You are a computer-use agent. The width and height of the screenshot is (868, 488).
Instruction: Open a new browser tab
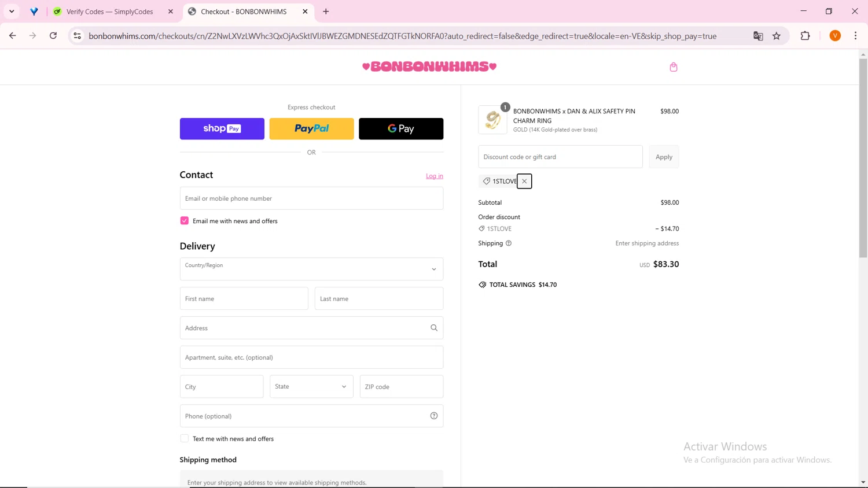326,12
